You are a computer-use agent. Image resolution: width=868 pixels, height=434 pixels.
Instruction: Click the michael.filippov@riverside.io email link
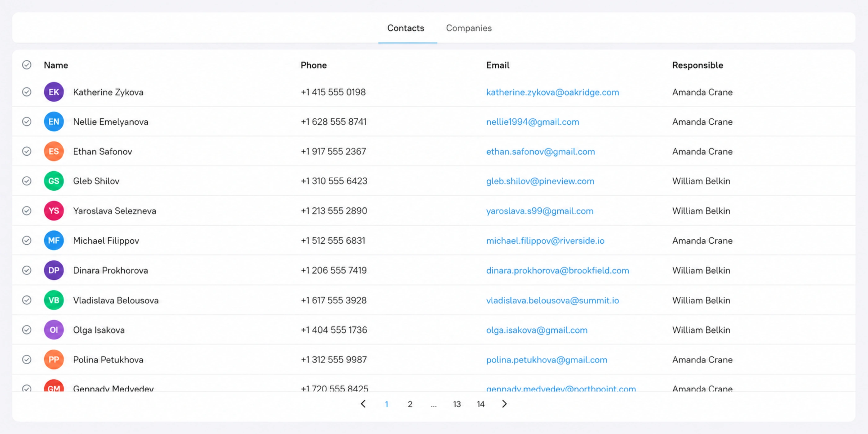coord(545,241)
